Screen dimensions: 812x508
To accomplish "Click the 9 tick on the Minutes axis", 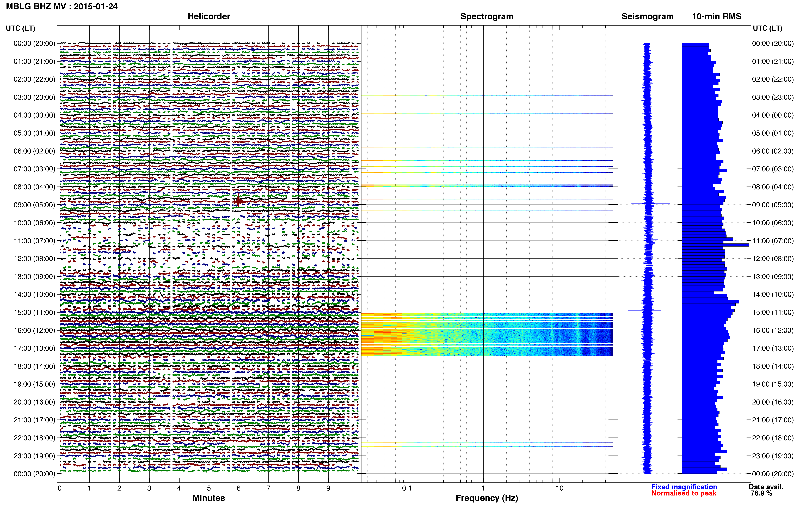I will point(328,488).
